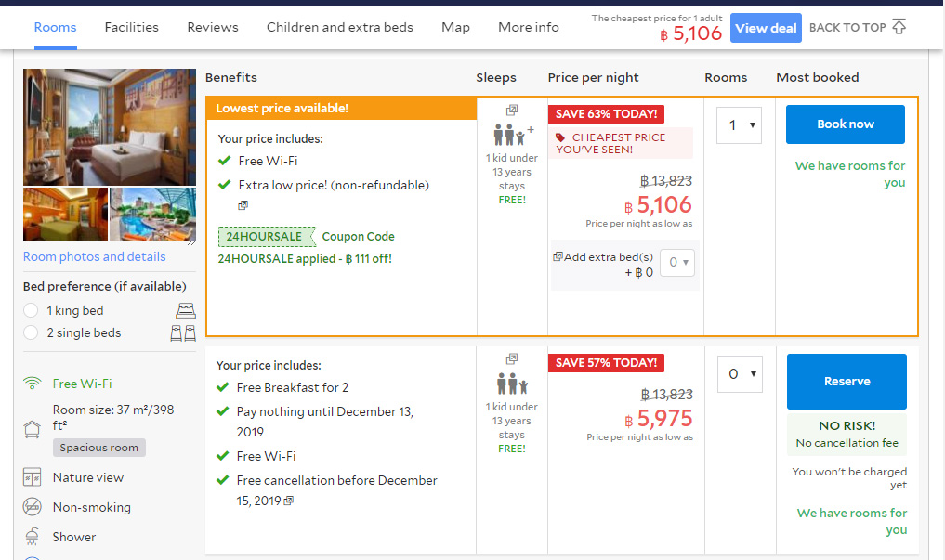The image size is (945, 560).
Task: Open free cancellation details popup icon
Action: pyautogui.click(x=289, y=501)
